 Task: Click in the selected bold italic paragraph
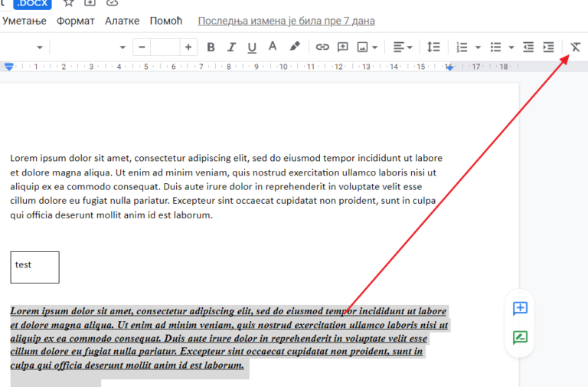[x=229, y=338]
